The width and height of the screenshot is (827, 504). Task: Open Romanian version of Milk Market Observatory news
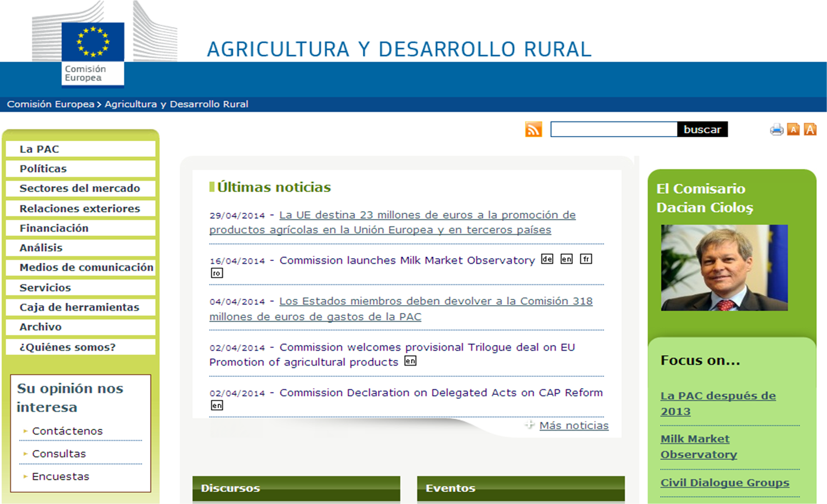click(x=216, y=273)
